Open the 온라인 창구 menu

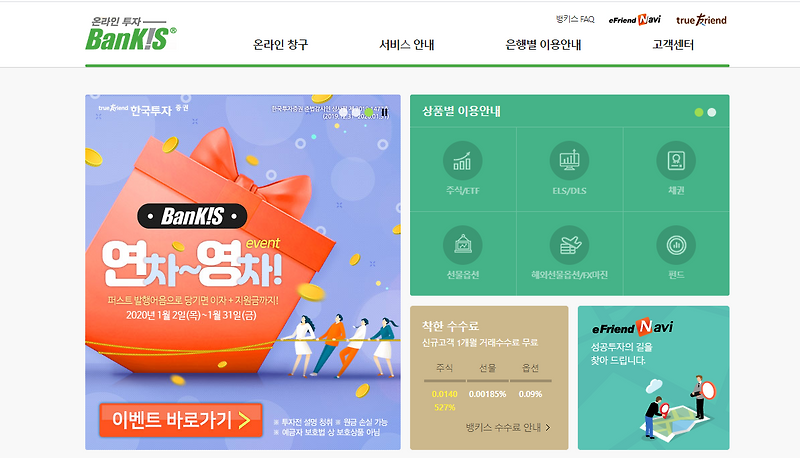click(x=281, y=45)
